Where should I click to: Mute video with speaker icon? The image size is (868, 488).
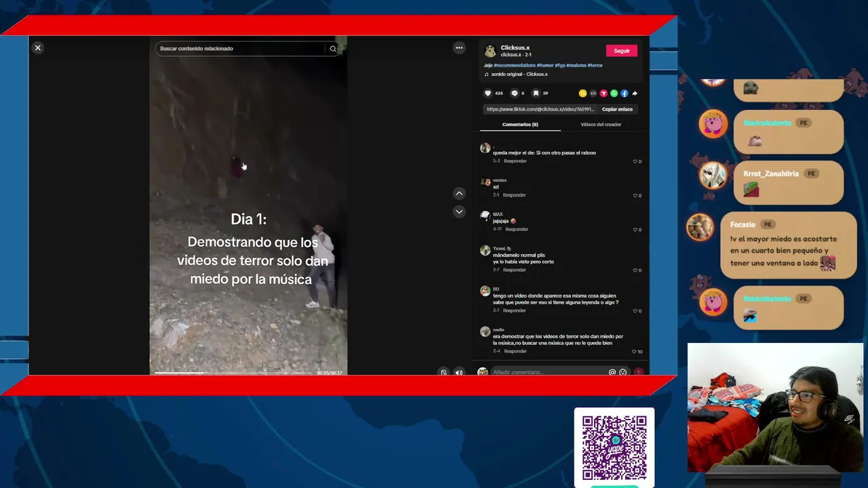(459, 372)
